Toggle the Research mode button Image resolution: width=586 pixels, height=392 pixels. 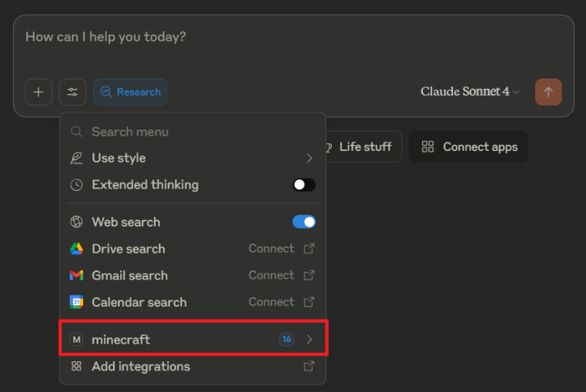tap(130, 92)
